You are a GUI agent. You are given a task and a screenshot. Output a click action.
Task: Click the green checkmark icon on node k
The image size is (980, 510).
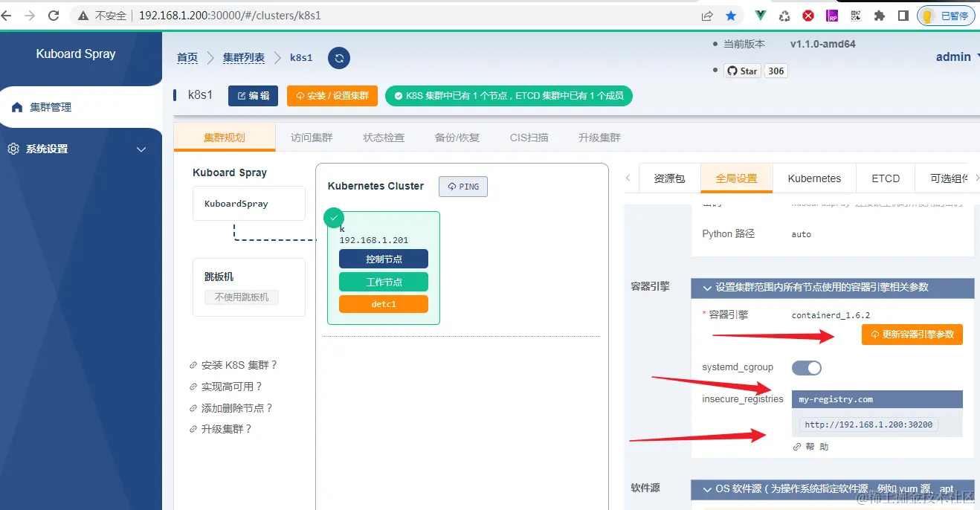(334, 218)
